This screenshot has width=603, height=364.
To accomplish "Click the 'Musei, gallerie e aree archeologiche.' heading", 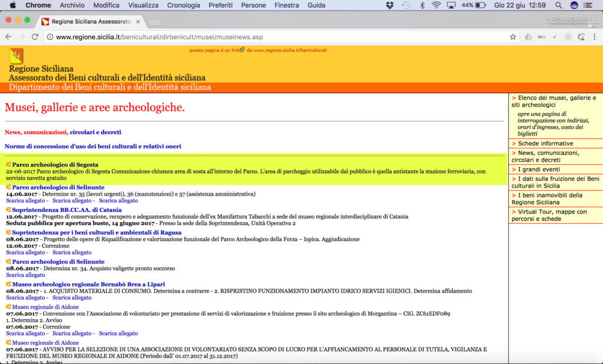I will coord(95,107).
